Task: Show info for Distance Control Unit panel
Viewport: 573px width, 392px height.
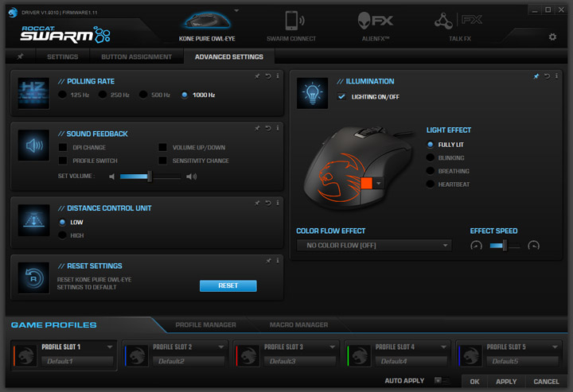Action: 278,203
